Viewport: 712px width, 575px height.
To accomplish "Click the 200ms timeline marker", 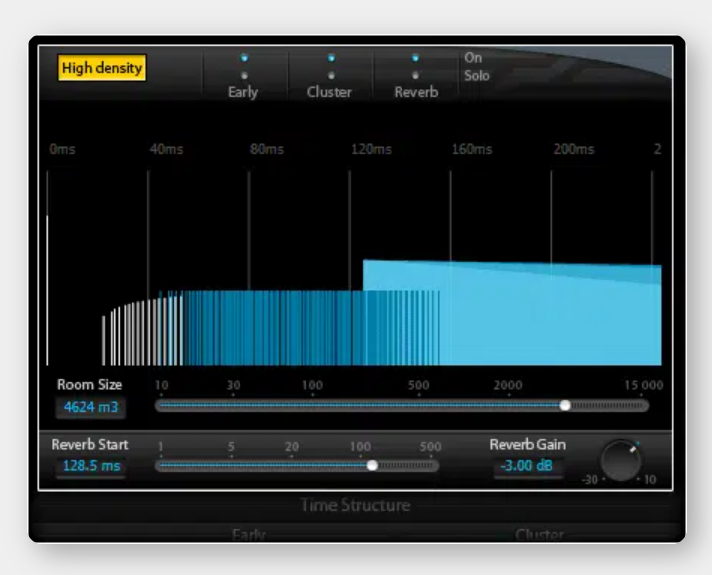I will pyautogui.click(x=574, y=149).
